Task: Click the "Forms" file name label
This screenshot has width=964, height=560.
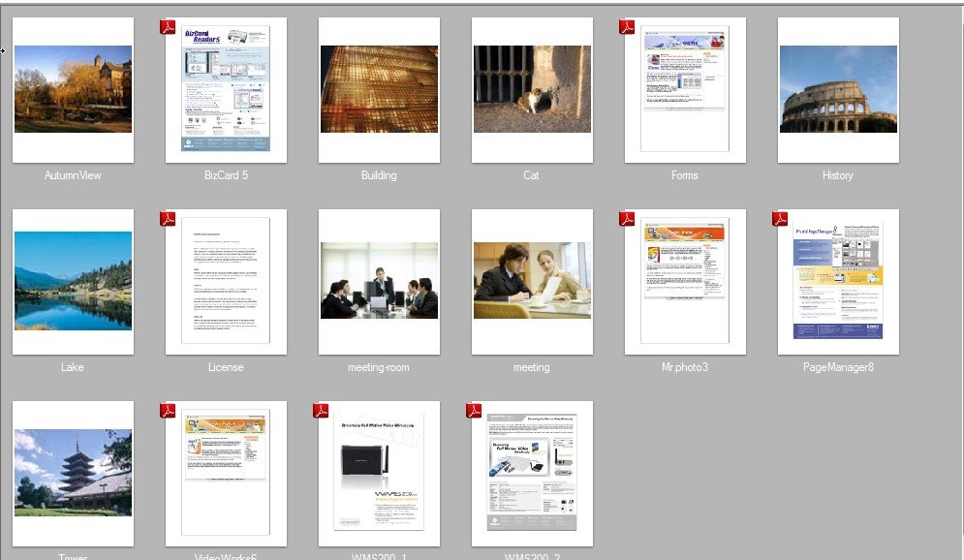Action: point(684,175)
